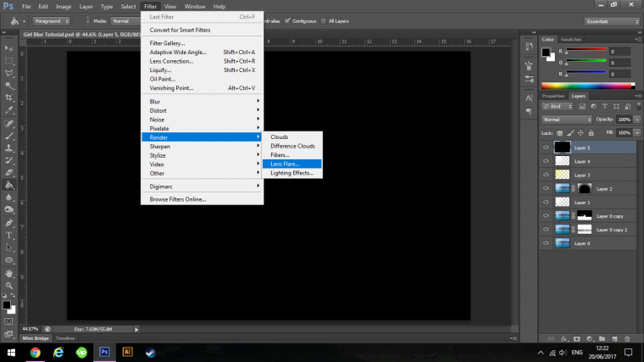Create a new layer
The image size is (644, 362).
(614, 339)
